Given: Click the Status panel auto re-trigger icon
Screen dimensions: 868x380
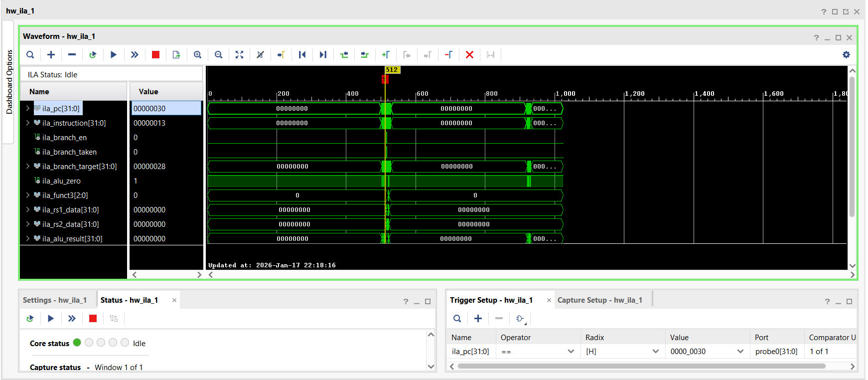Looking at the screenshot, I should 30,319.
